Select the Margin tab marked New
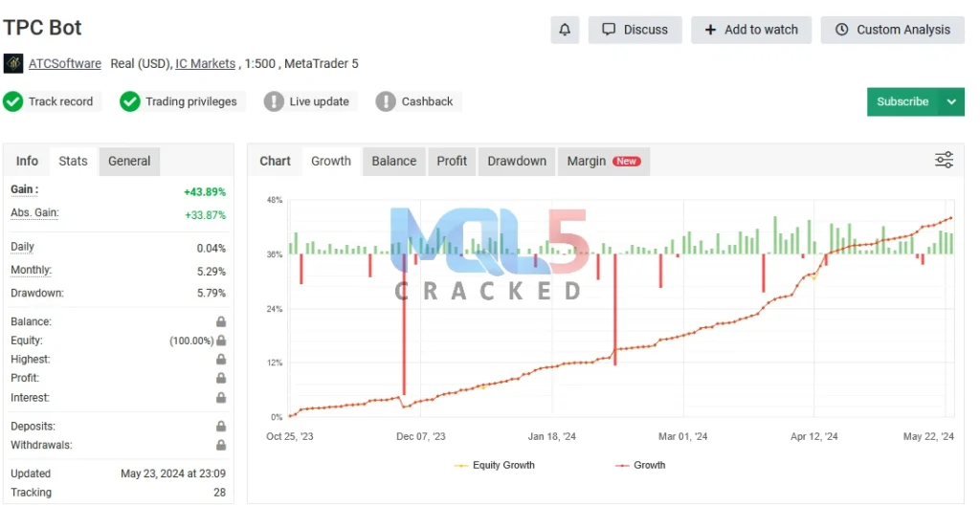Viewport: 980px width, 506px height. [603, 161]
